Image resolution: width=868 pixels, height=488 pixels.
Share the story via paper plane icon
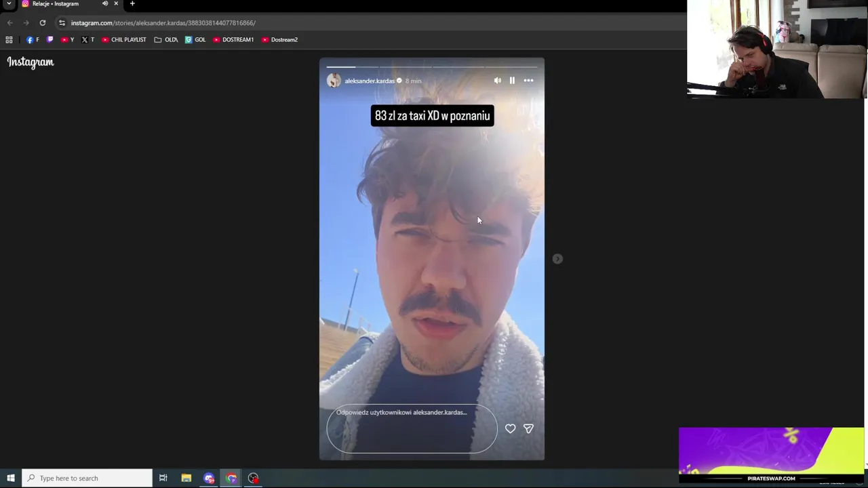[x=528, y=428]
